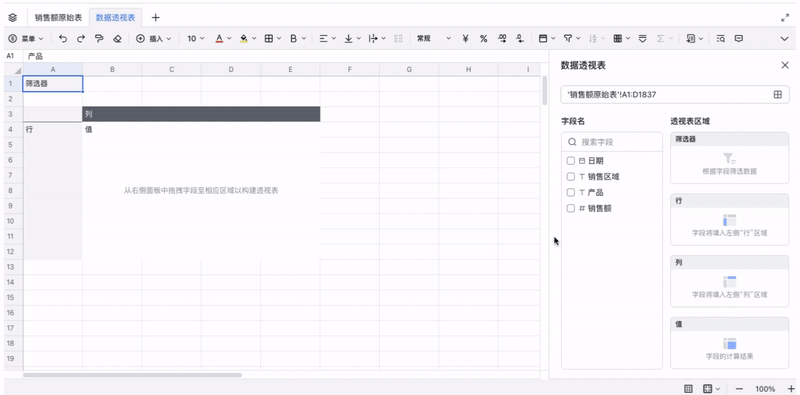Toggle bold text formatting
Image resolution: width=800 pixels, height=395 pixels.
(293, 38)
